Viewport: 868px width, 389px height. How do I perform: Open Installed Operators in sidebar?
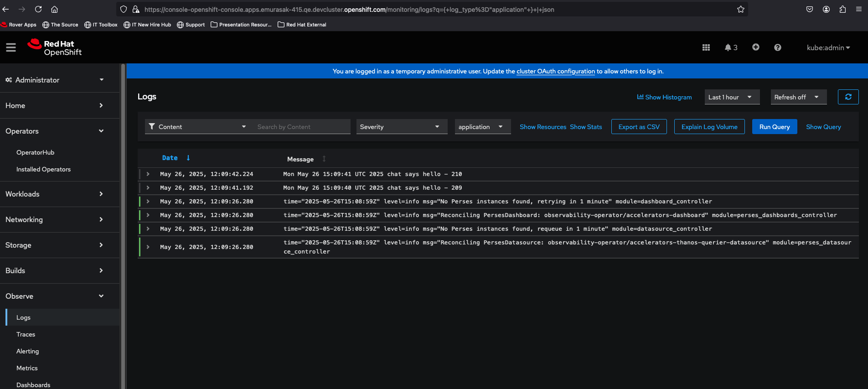(x=43, y=169)
